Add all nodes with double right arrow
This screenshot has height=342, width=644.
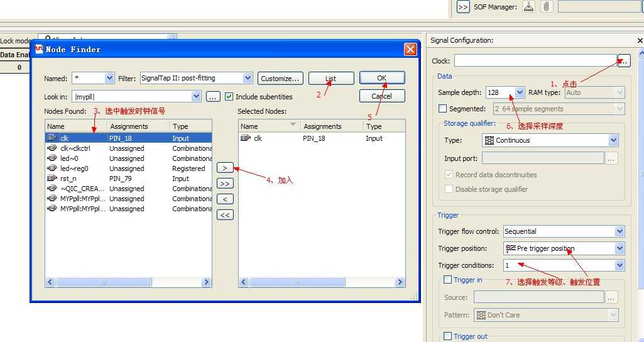tap(225, 184)
